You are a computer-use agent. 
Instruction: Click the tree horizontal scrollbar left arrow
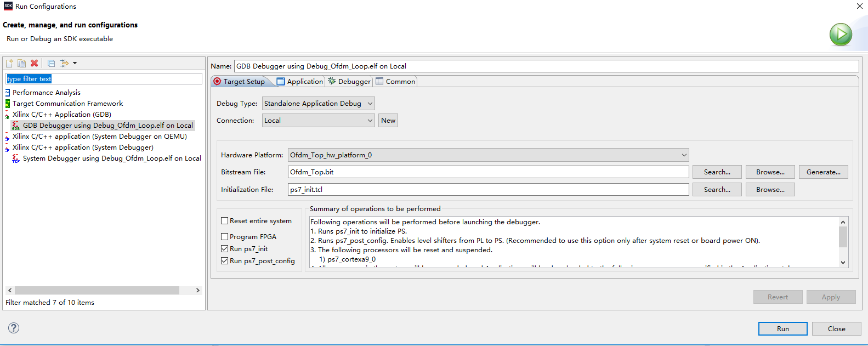tap(10, 291)
